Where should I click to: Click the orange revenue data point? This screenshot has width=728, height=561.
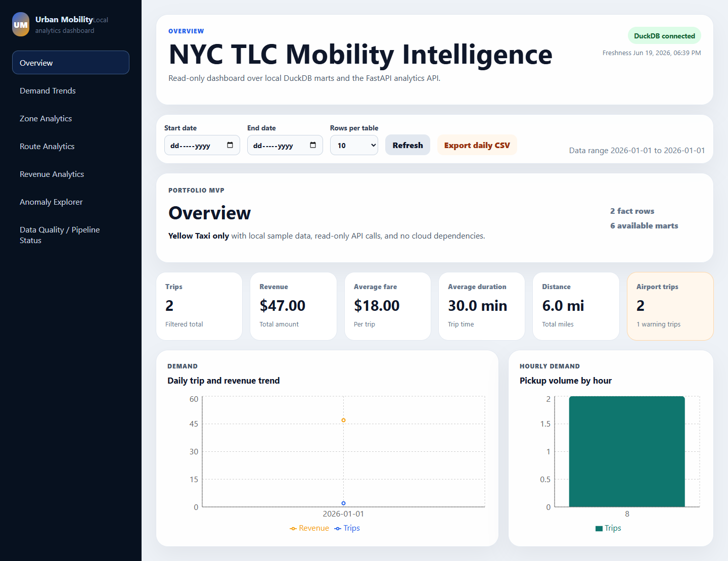[343, 420]
